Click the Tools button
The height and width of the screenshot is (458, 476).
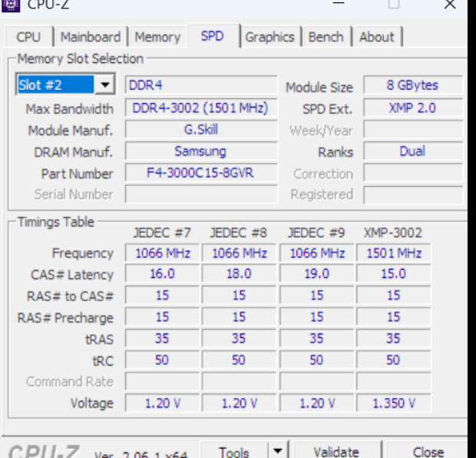click(233, 450)
